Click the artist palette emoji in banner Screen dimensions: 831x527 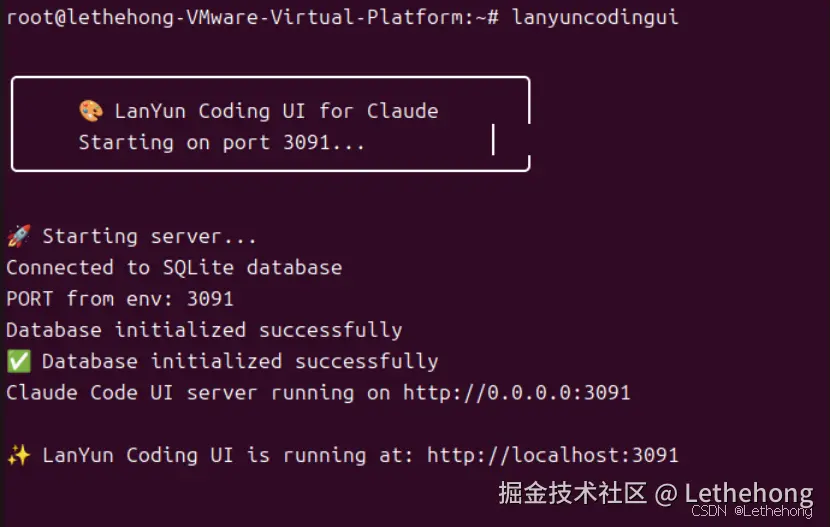coord(91,111)
